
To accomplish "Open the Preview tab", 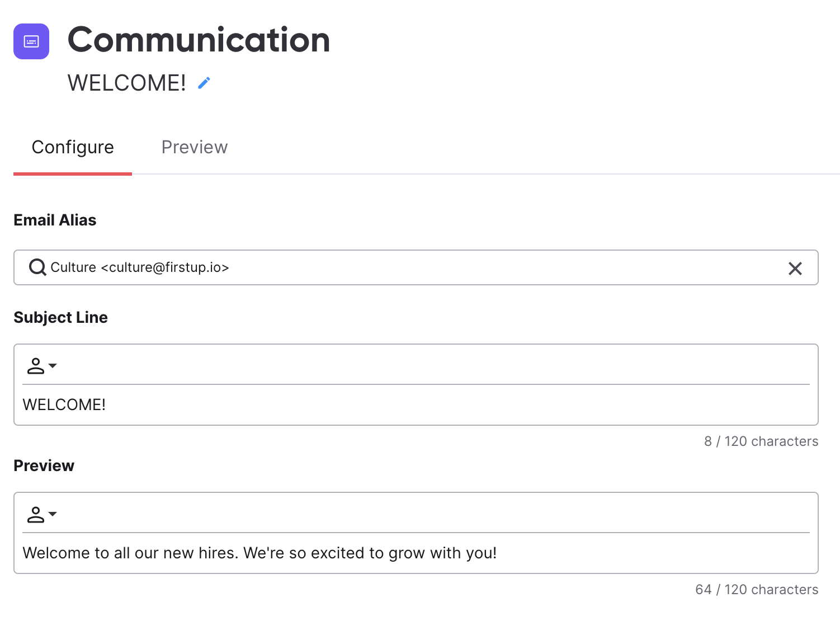I will click(195, 147).
